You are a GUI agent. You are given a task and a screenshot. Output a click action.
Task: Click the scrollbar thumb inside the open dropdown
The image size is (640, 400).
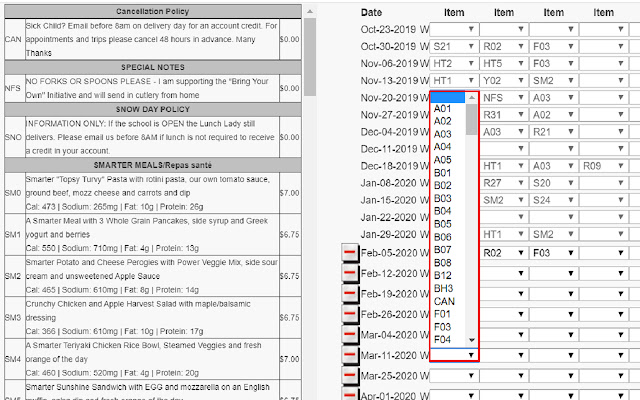(472, 119)
